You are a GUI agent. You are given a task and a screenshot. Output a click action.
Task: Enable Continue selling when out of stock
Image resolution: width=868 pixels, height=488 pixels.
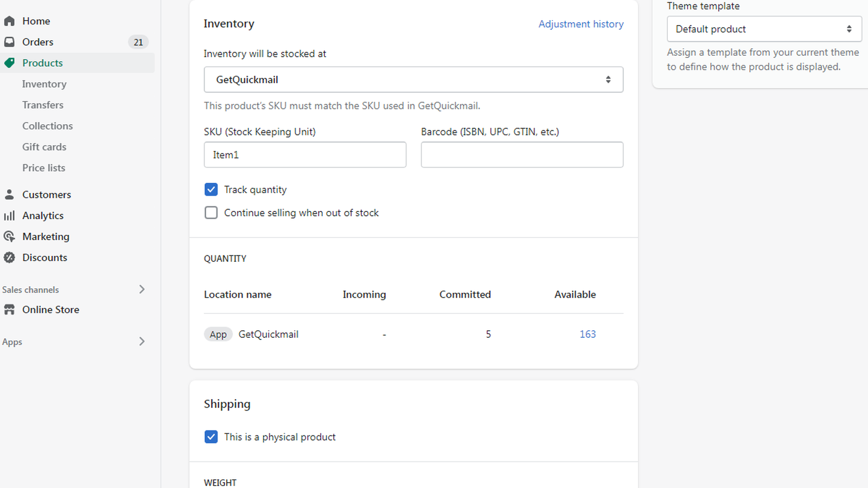[211, 213]
